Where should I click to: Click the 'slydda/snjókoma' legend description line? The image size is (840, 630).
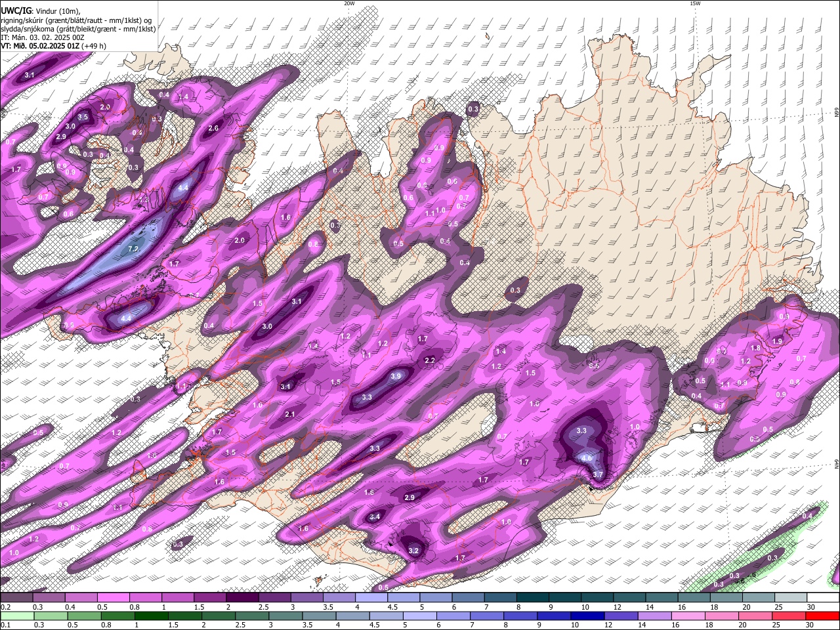point(78,29)
